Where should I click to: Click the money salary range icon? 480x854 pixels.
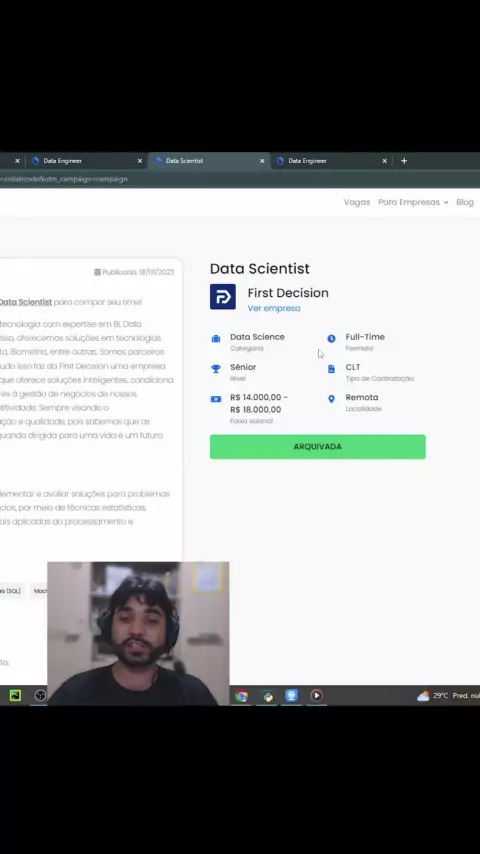point(216,399)
